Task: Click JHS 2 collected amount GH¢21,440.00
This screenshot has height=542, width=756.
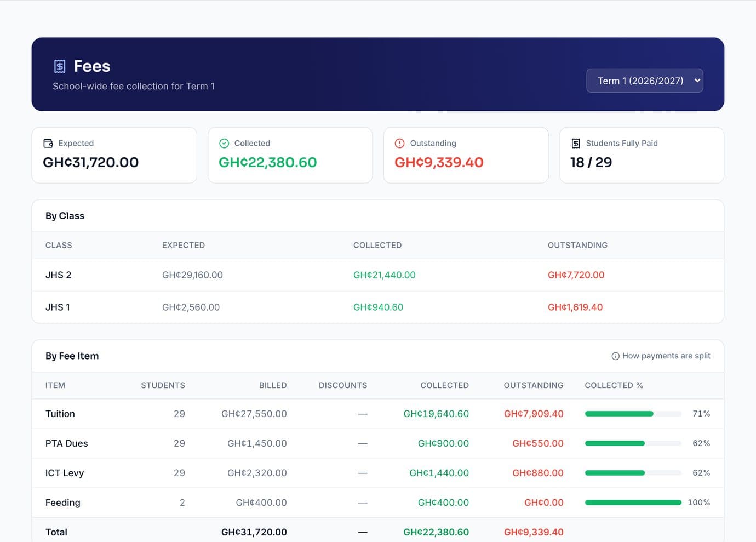Action: [x=385, y=275]
